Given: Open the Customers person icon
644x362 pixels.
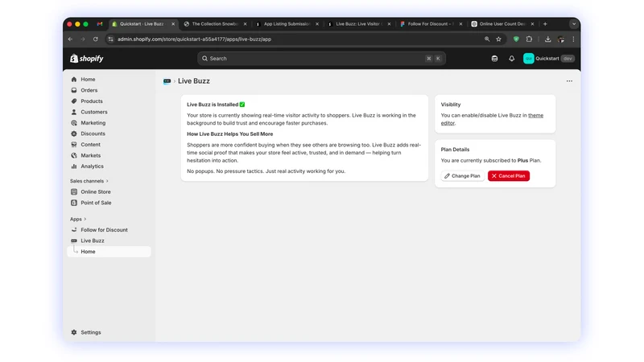Looking at the screenshot, I should point(74,112).
